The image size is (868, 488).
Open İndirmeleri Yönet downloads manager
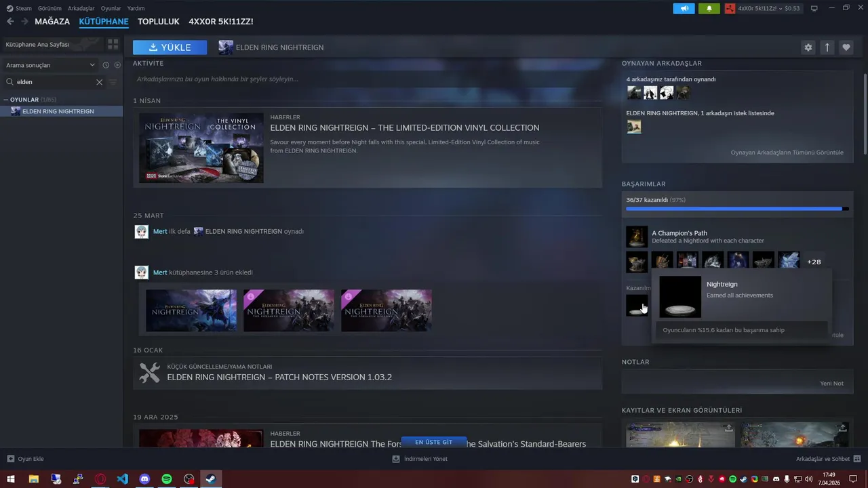420,459
